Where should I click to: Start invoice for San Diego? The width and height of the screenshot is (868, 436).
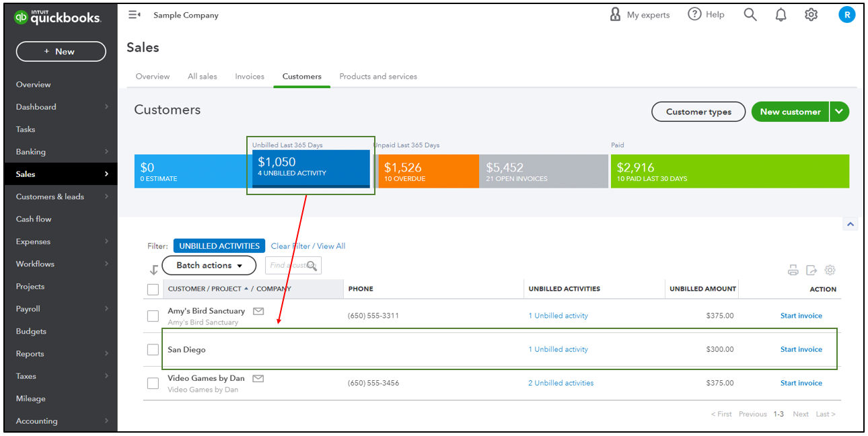pyautogui.click(x=801, y=349)
